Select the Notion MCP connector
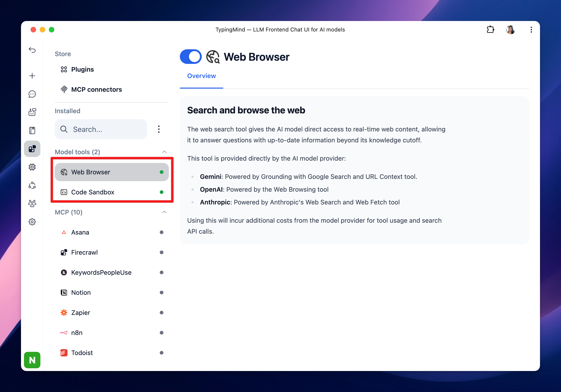 pos(112,292)
